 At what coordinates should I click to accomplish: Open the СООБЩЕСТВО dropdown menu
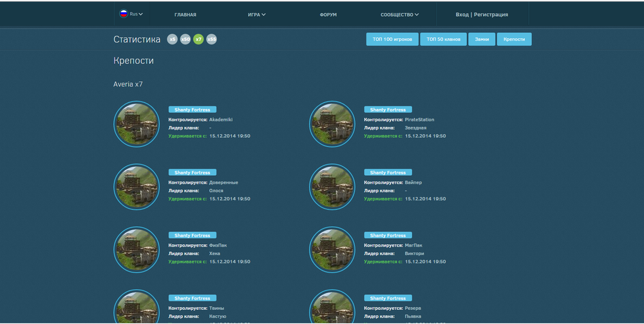[x=399, y=14]
